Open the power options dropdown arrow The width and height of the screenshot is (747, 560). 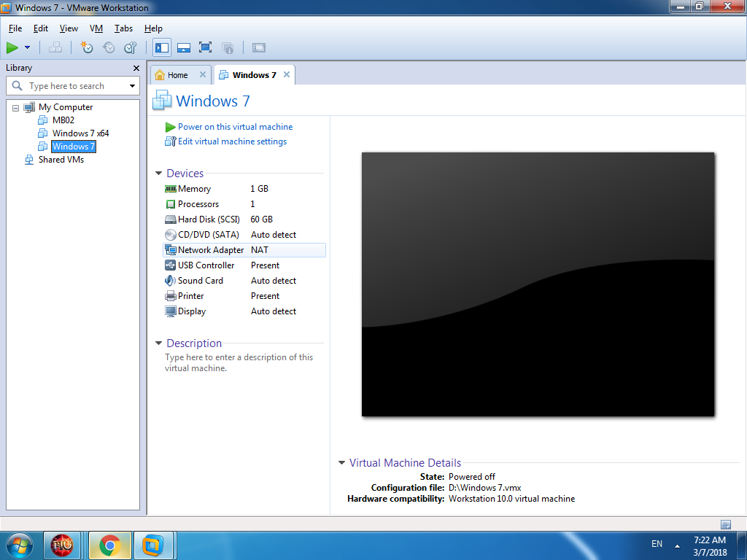[x=27, y=47]
